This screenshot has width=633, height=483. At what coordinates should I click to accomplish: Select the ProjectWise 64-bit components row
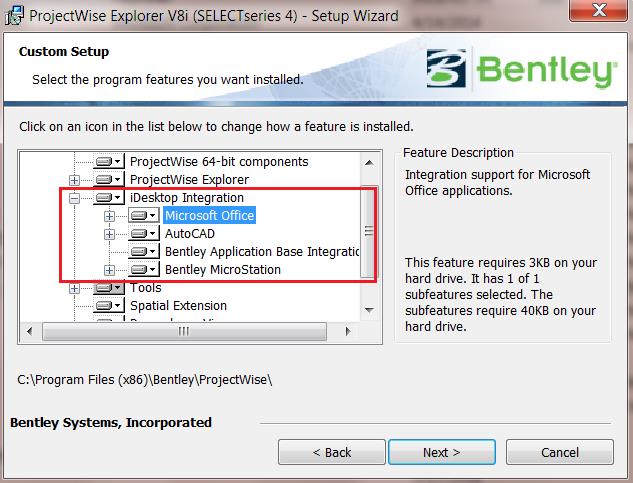[219, 162]
